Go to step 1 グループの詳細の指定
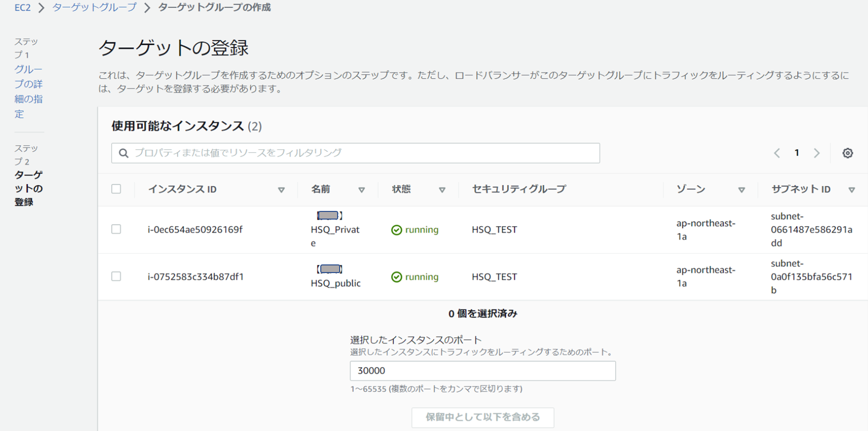The height and width of the screenshot is (431, 868). click(29, 92)
